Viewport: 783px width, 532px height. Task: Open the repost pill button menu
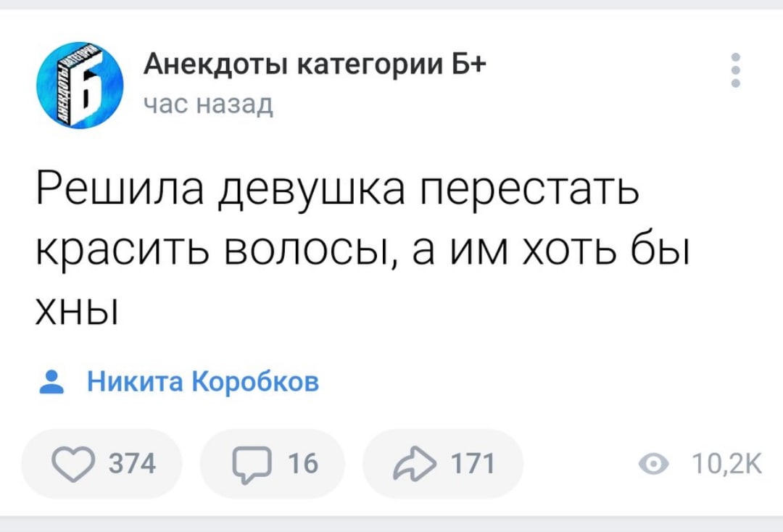coord(443,464)
